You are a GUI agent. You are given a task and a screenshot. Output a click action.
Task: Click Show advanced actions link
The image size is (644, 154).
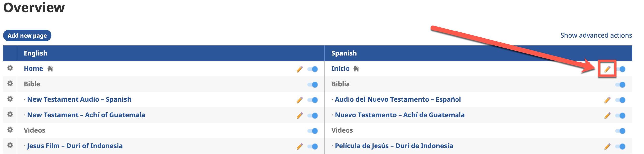click(x=596, y=35)
